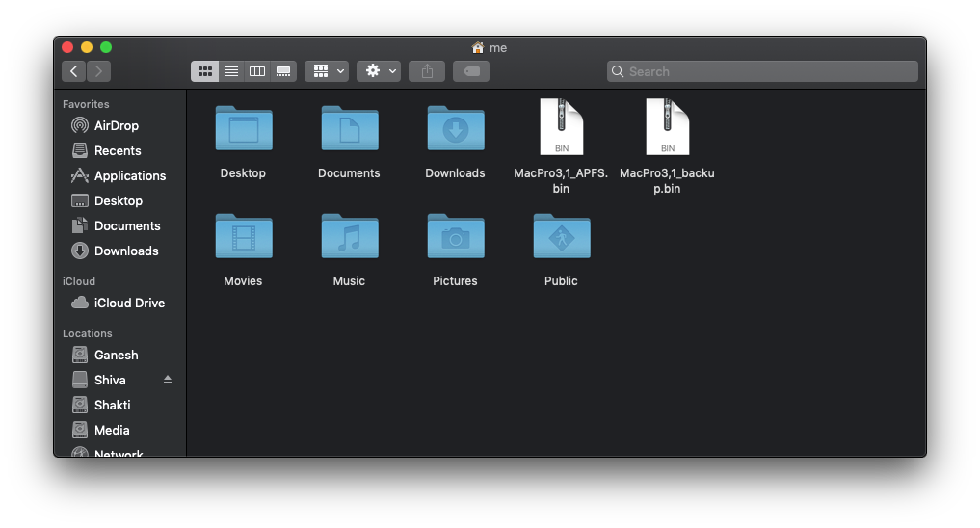Select the Media drive in Locations
Screen dimensions: 980x528
120,430
